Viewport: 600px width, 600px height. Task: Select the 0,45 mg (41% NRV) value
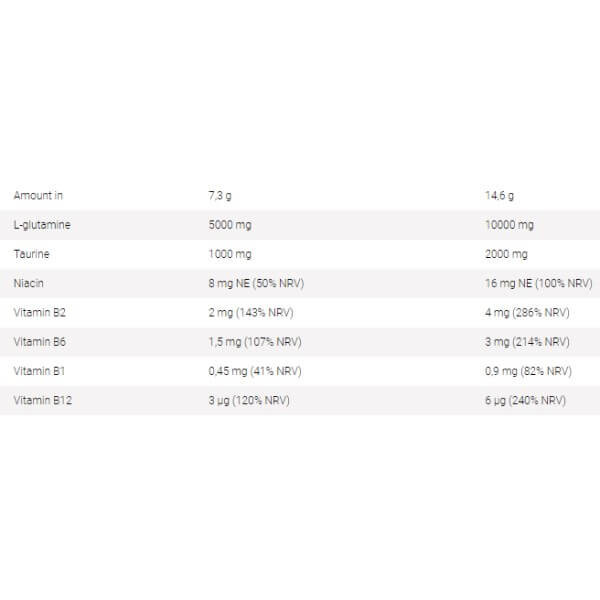click(x=253, y=371)
